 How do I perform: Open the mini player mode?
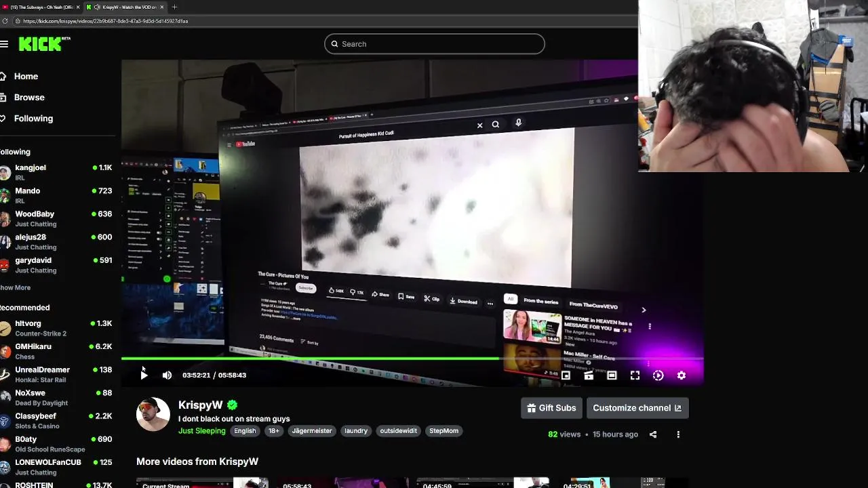click(566, 375)
